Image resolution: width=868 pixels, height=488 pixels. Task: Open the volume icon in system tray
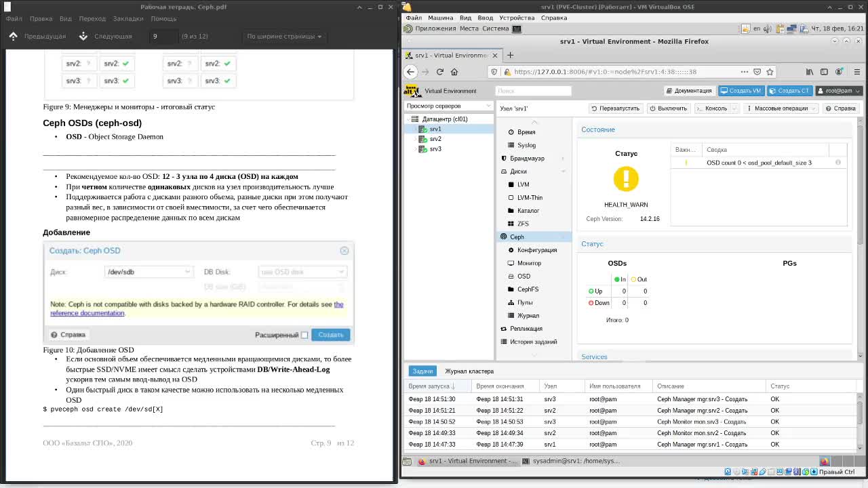[x=768, y=28]
